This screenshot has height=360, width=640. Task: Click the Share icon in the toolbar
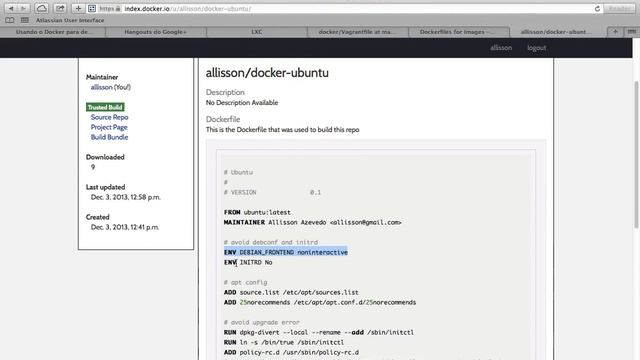tap(60, 8)
